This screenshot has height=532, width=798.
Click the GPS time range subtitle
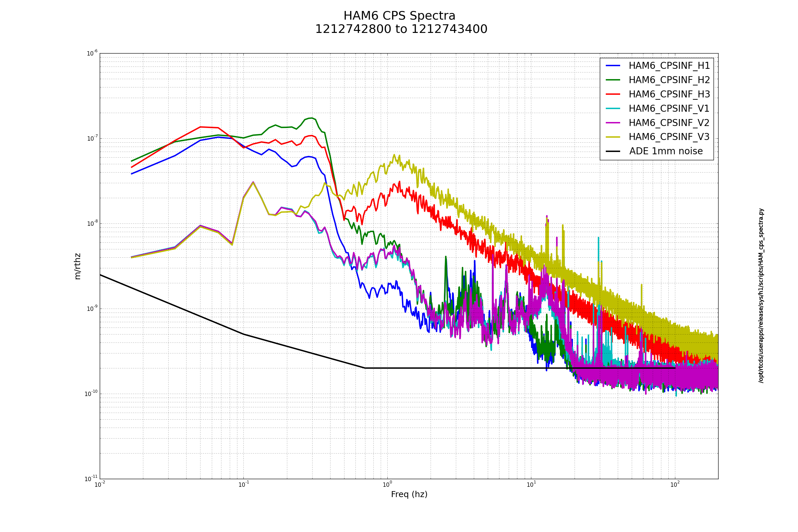pyautogui.click(x=401, y=29)
